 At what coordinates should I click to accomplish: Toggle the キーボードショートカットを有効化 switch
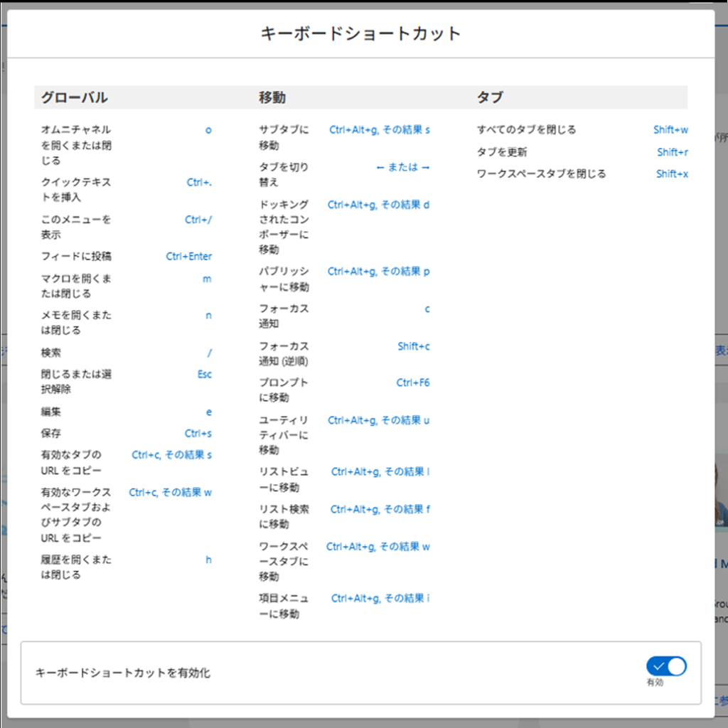665,666
